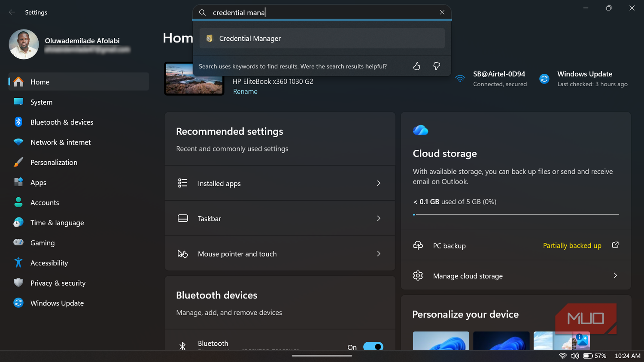Viewport: 644px width, 362px height.
Task: Click the Manage cloud storage gear icon
Action: pos(418,275)
